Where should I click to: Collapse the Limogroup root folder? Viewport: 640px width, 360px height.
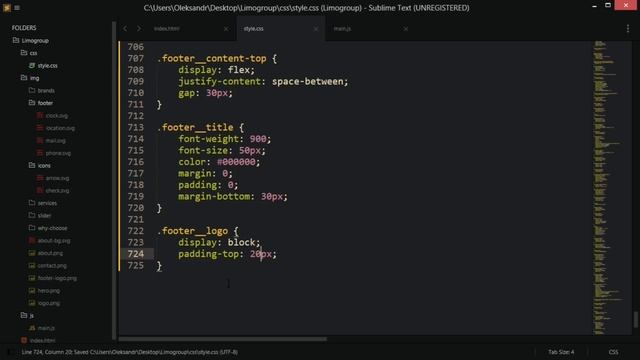[x=16, y=40]
